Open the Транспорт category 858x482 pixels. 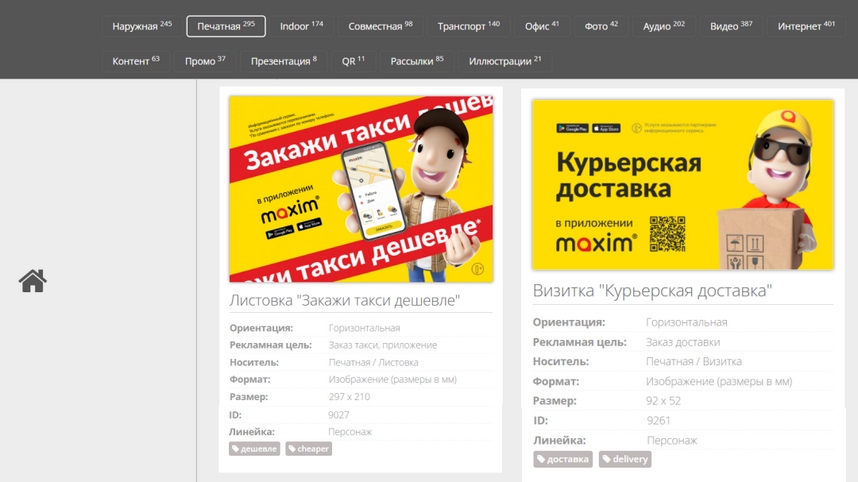click(x=468, y=26)
